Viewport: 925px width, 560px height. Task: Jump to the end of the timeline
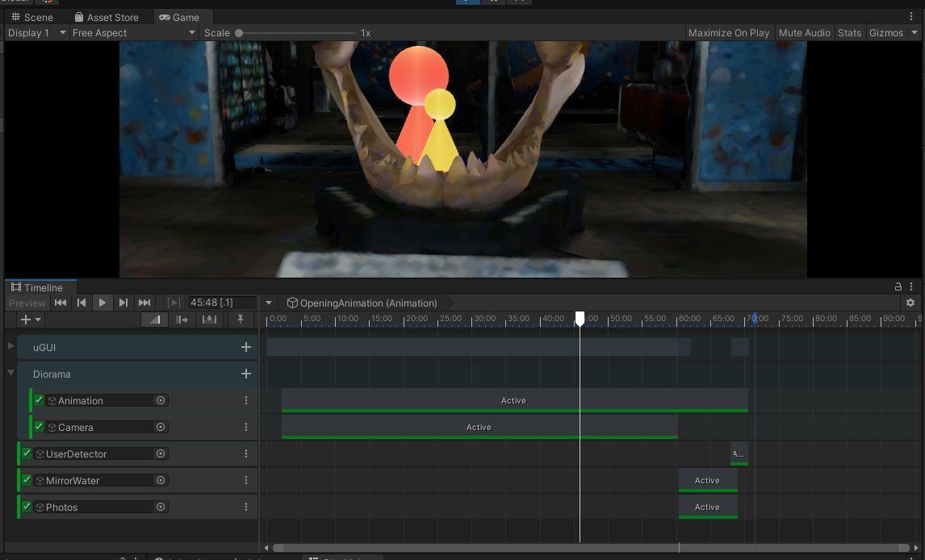144,303
